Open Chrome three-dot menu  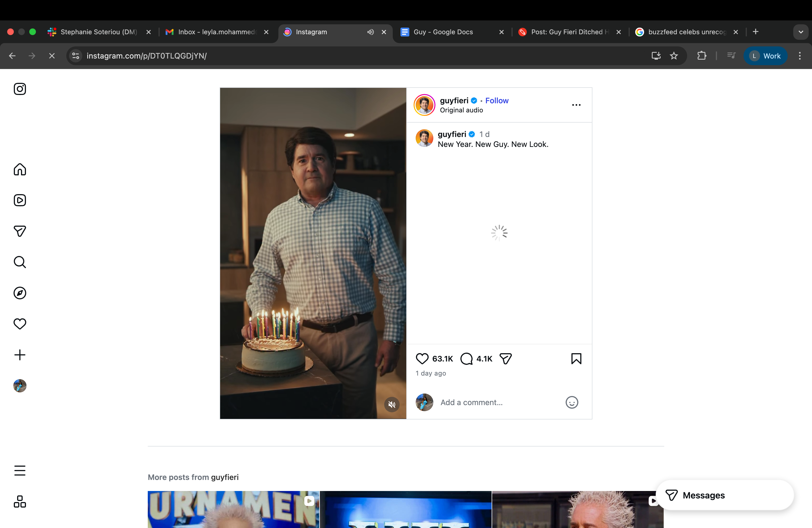click(800, 56)
